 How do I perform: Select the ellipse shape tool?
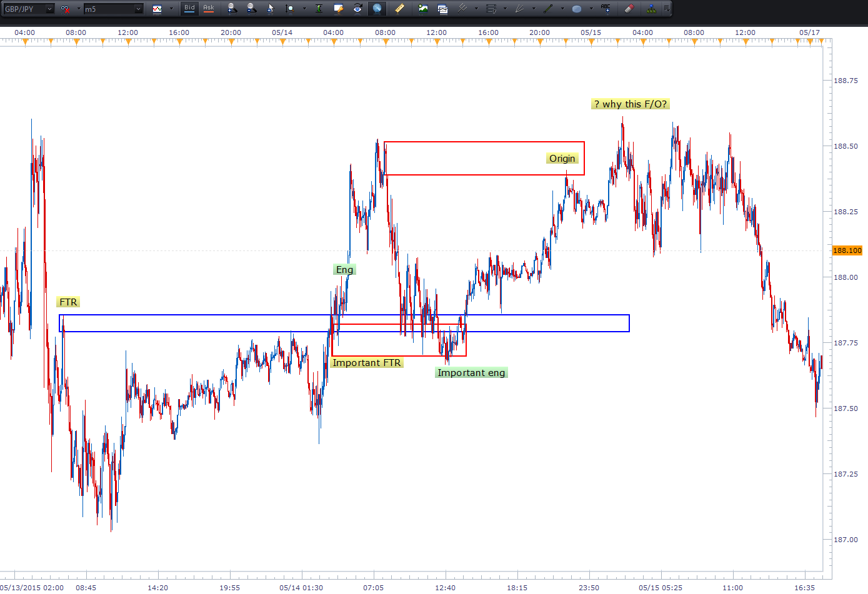pyautogui.click(x=576, y=9)
